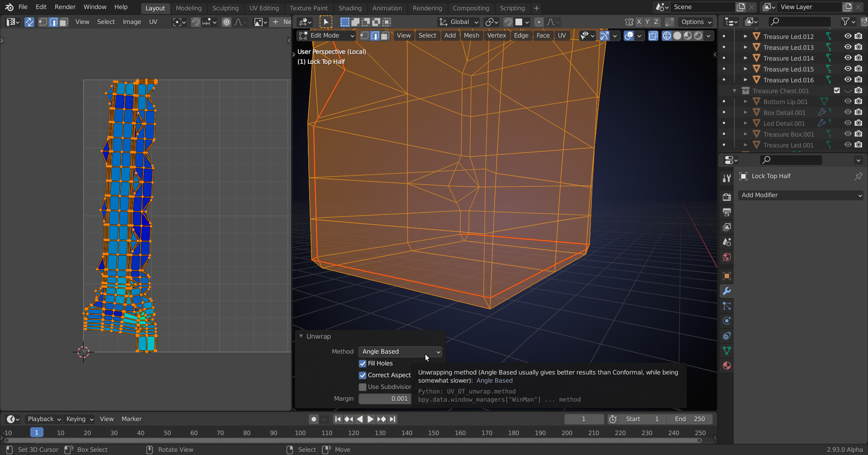Screen dimensions: 868x455
Task: Open the Modifier properties wrench tab
Action: coord(726,291)
